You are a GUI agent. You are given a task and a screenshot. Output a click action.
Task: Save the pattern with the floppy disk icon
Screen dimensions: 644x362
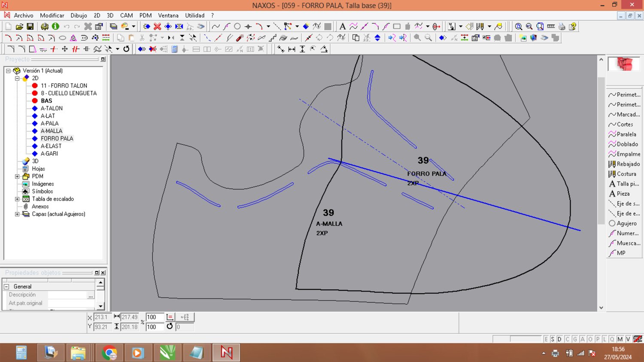pyautogui.click(x=30, y=27)
